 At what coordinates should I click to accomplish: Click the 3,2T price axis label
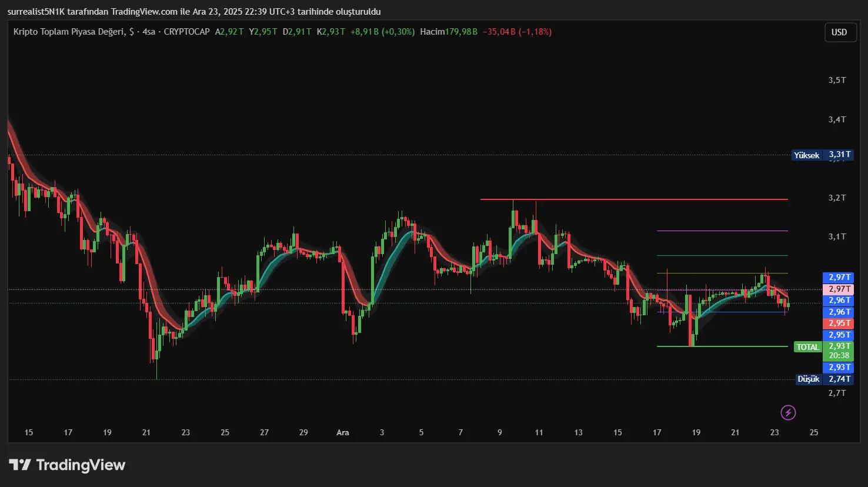click(837, 198)
